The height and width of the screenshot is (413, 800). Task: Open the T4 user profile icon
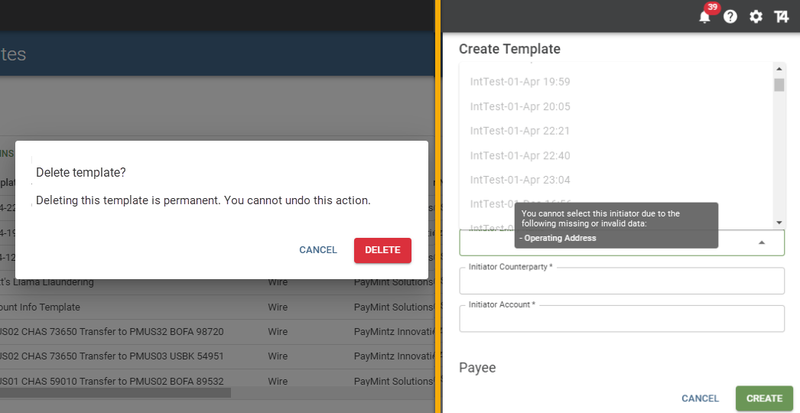(x=781, y=17)
